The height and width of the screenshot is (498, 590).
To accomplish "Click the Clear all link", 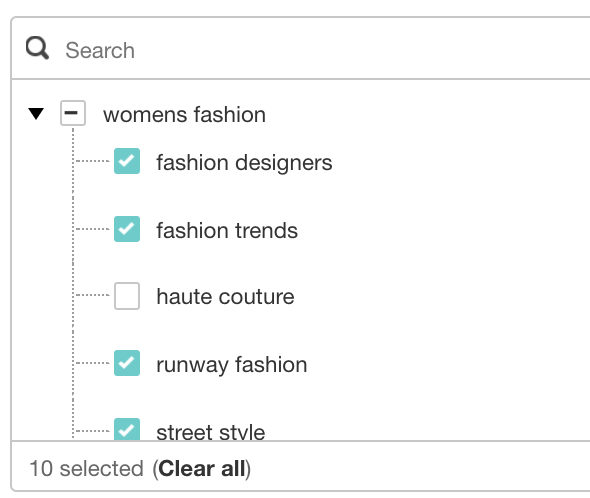I will coord(202,469).
